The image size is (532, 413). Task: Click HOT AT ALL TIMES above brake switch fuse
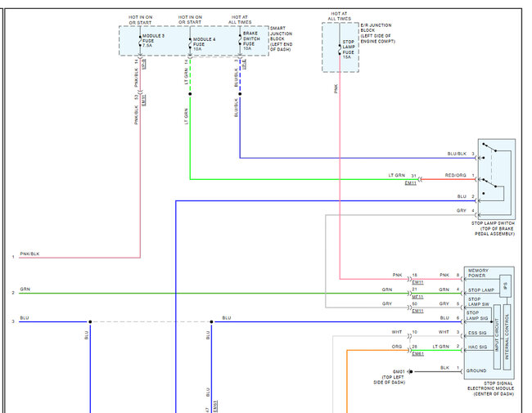coord(240,20)
